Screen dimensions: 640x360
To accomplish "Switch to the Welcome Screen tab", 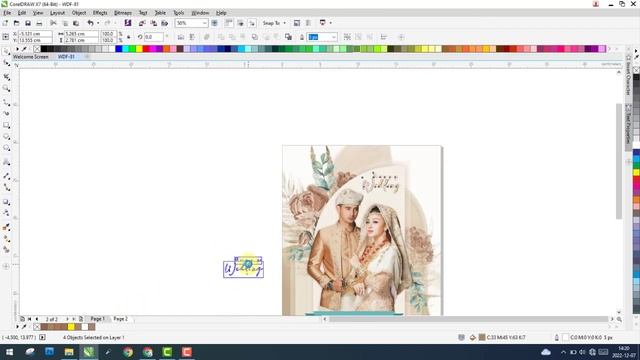I will 31,57.
